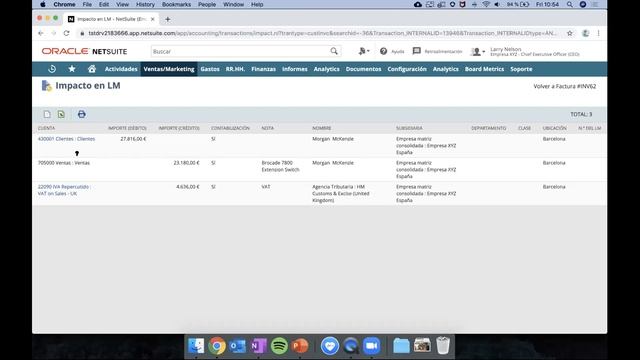The height and width of the screenshot is (360, 640).
Task: Open account 22090 IVA Repercutido
Action: 64,190
